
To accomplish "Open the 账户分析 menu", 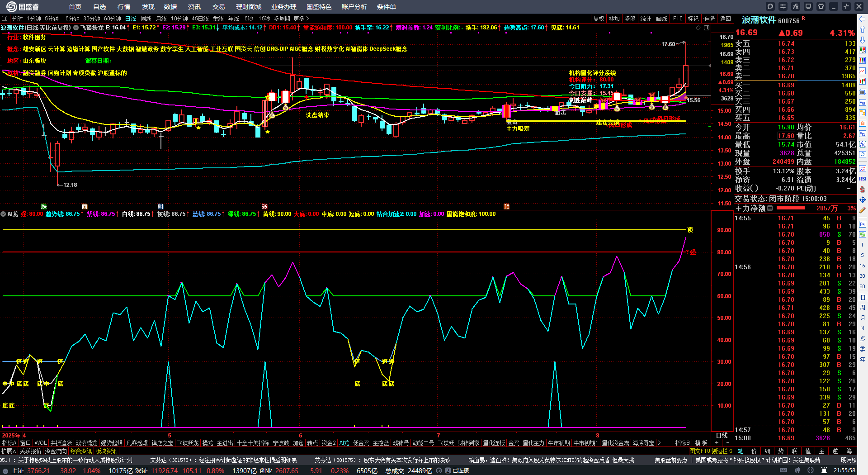I will [354, 7].
